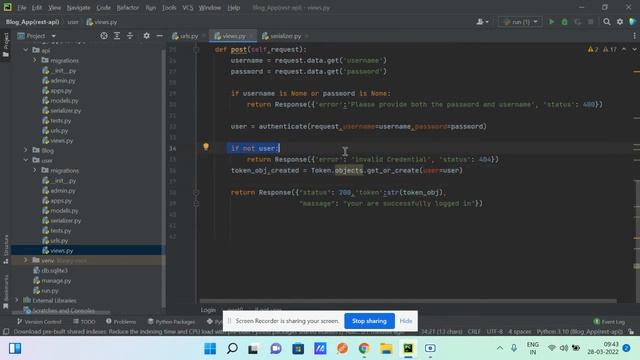The height and width of the screenshot is (360, 640).
Task: Switch to the urls.py editor tab
Action: 186,36
